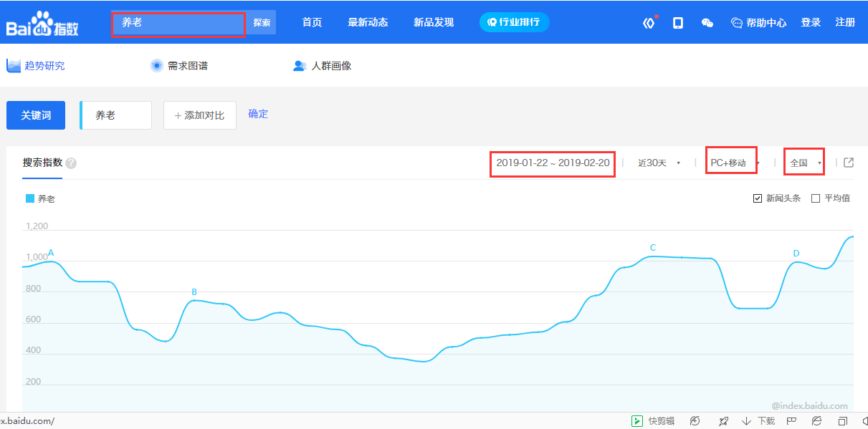Click inside the keyword search input field
The width and height of the screenshot is (868, 429).
(178, 22)
